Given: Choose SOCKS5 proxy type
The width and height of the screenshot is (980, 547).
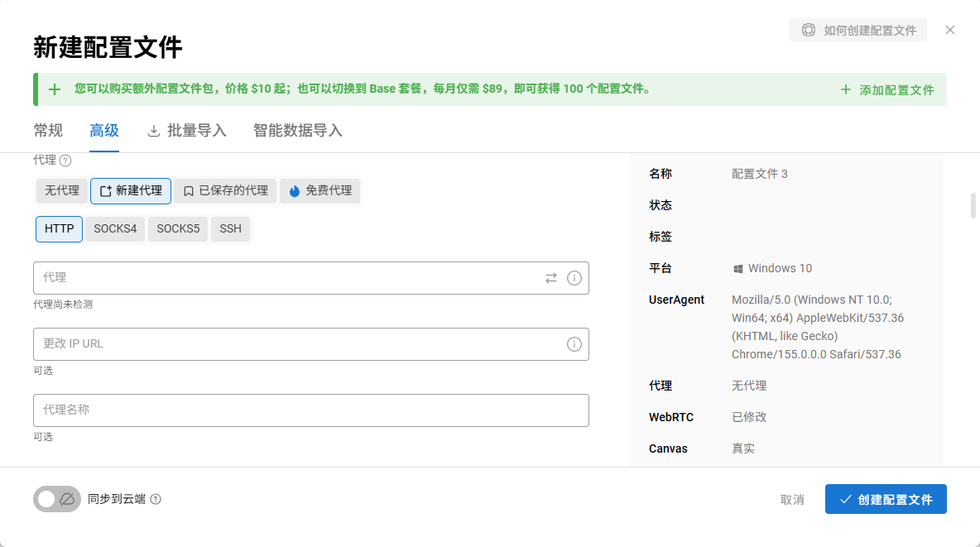Looking at the screenshot, I should click(178, 228).
